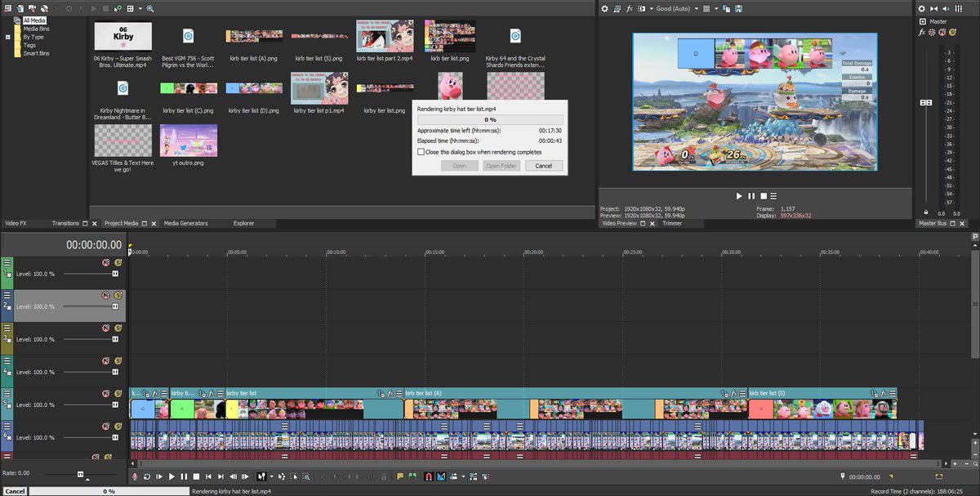Select the Zoom Edit tool magnifier
This screenshot has width=980, height=496.
point(306,476)
